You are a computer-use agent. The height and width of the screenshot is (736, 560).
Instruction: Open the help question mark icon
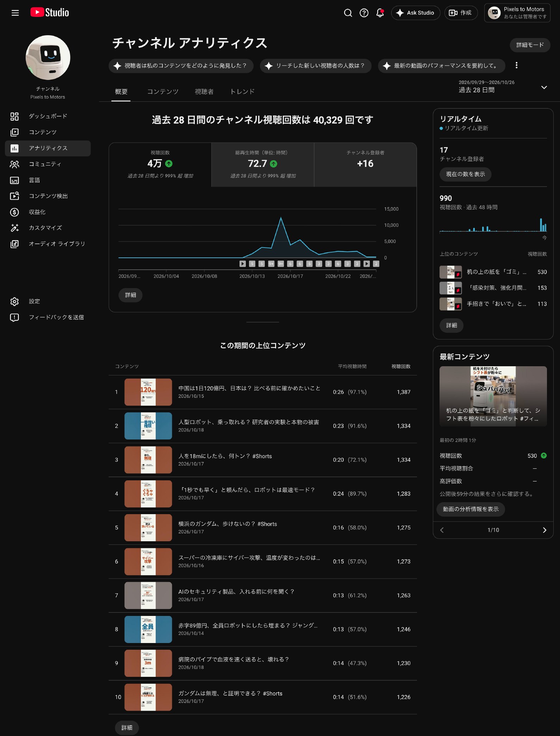(x=364, y=13)
